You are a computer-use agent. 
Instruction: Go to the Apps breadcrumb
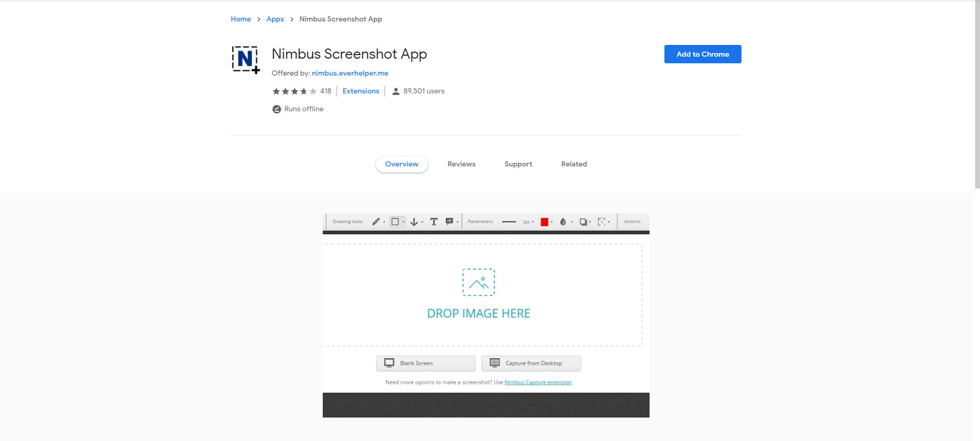275,19
